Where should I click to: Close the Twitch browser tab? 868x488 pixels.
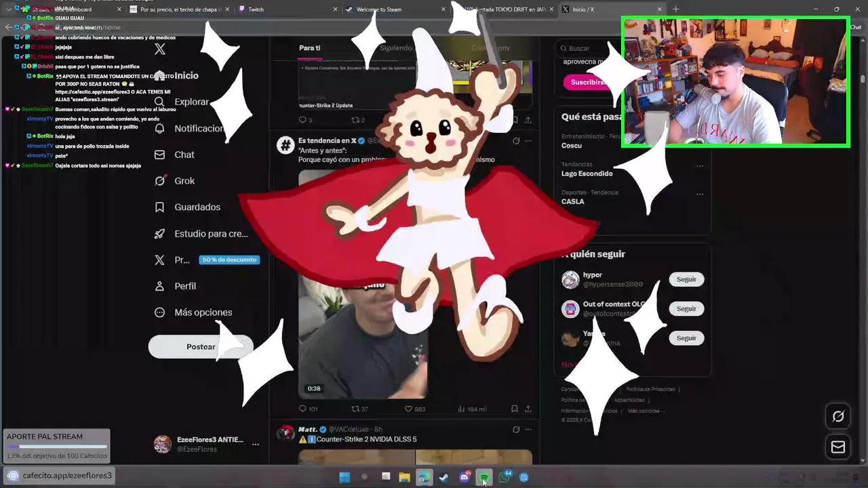(335, 9)
